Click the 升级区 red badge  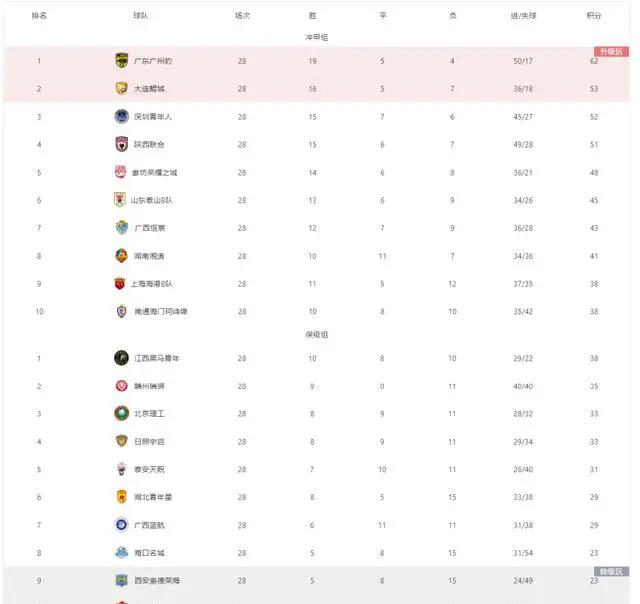point(611,51)
